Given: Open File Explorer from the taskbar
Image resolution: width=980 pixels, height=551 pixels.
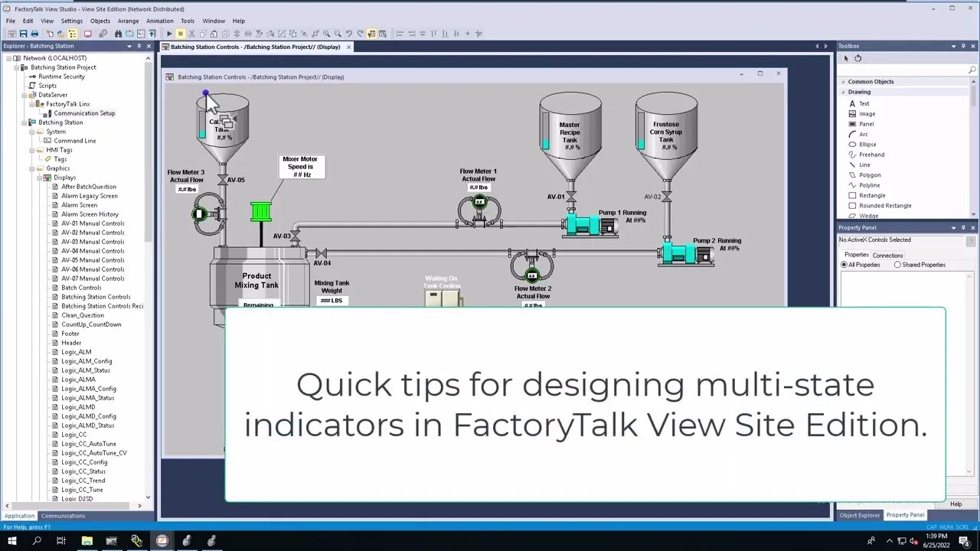Looking at the screenshot, I should pyautogui.click(x=87, y=541).
